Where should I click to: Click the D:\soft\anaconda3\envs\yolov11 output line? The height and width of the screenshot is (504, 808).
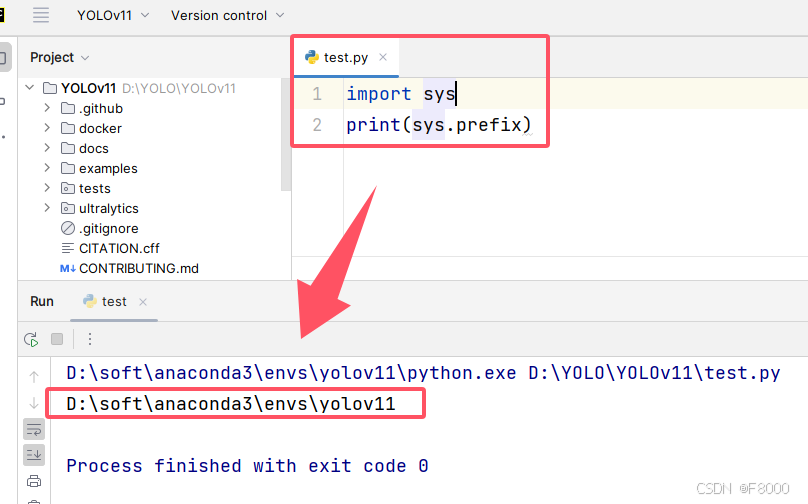pos(231,404)
